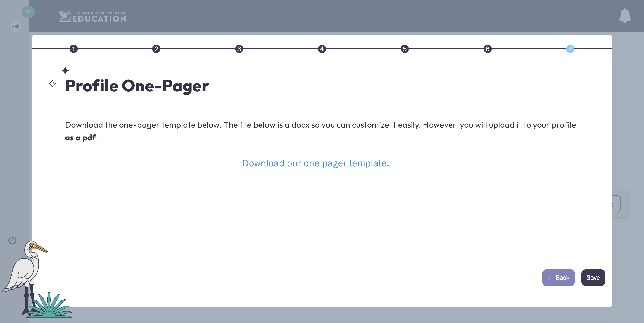
Task: Click the Profile One-Pager heading
Action: click(x=137, y=86)
